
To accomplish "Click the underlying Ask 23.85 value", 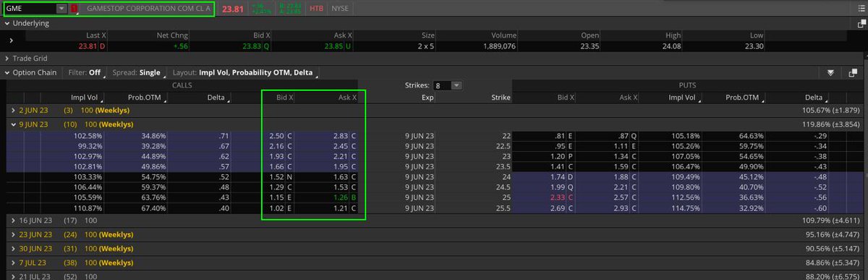I will [334, 46].
